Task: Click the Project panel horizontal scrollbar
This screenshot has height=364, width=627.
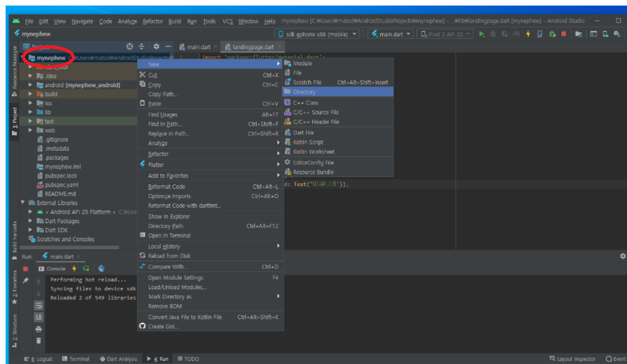Action: tap(70, 247)
